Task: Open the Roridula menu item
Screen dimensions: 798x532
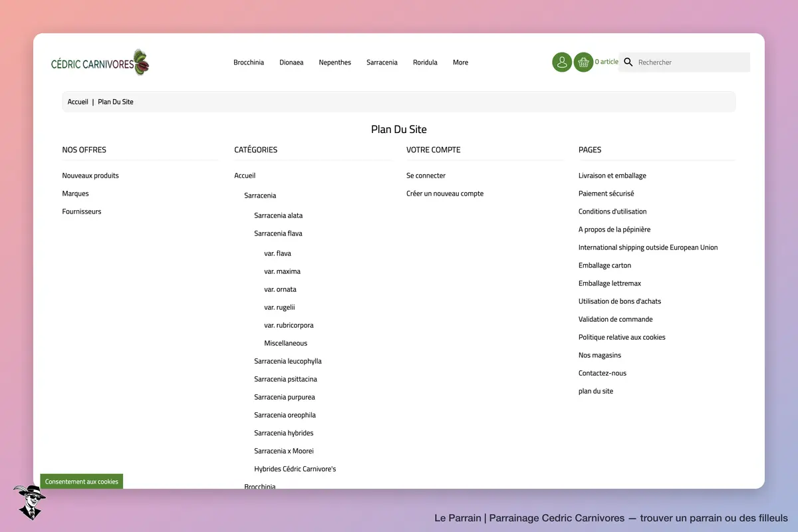Action: (x=425, y=63)
